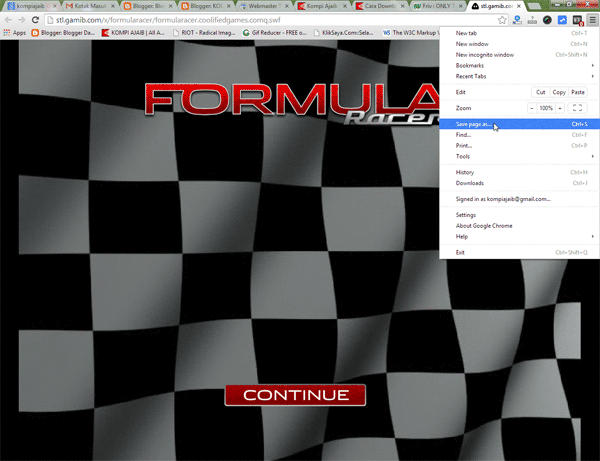
Task: Expand the Recent Tabs submenu
Action: click(519, 76)
